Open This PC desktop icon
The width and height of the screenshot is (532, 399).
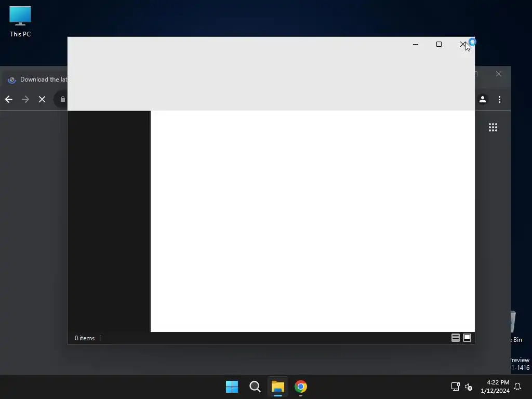coord(20,21)
